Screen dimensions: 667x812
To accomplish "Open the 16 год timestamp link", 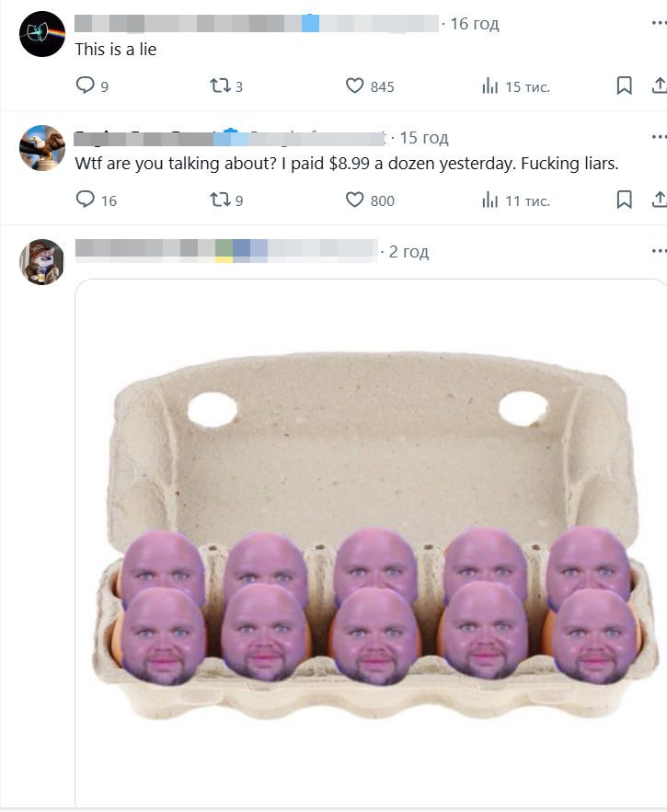I will [x=474, y=23].
